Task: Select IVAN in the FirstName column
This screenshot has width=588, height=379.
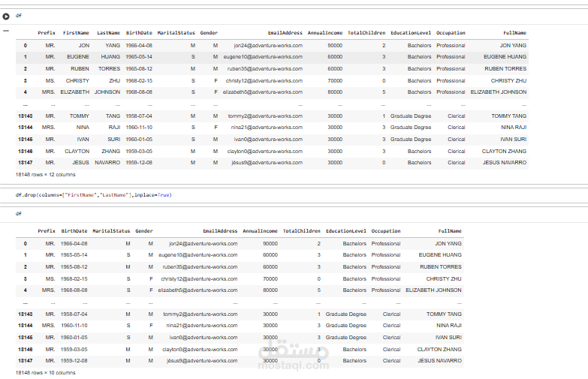Action: coord(83,140)
